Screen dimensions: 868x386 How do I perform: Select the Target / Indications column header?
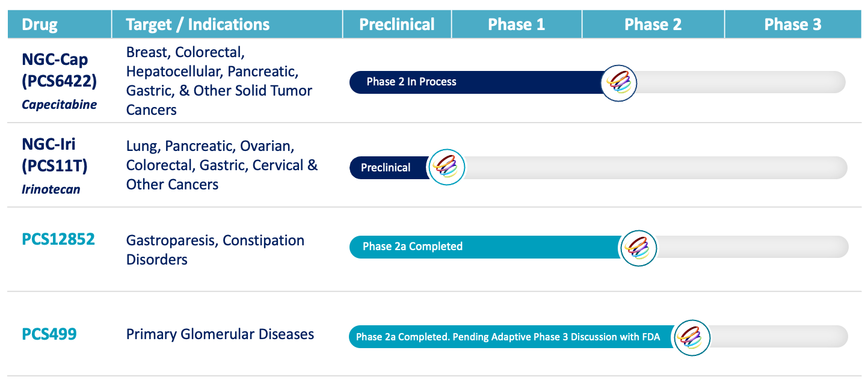[x=198, y=25]
